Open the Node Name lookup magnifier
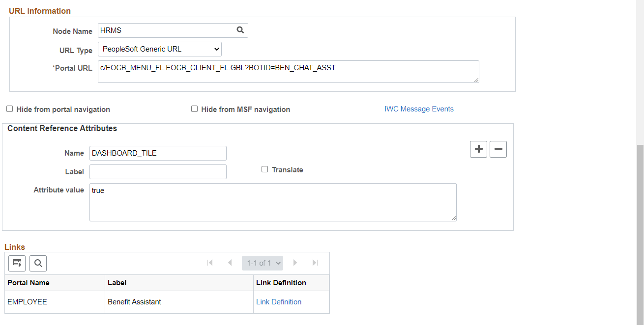Screen dimensions: 644x325 click(240, 30)
